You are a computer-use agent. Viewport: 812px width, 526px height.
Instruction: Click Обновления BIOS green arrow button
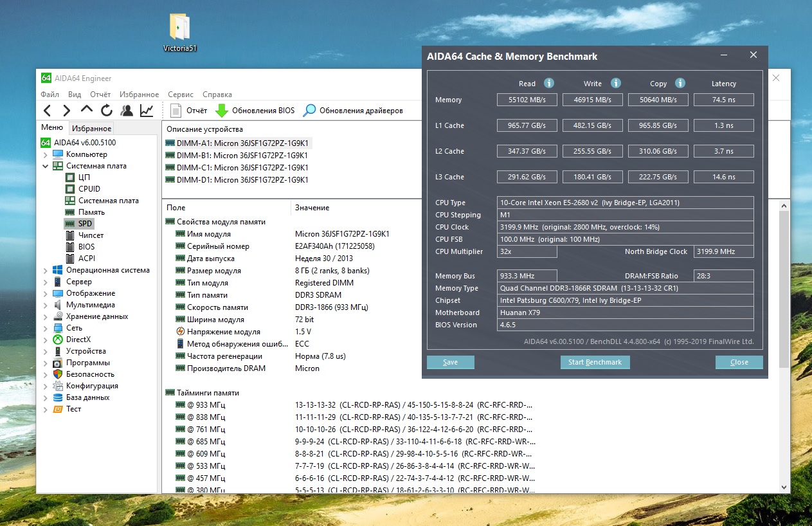click(255, 111)
